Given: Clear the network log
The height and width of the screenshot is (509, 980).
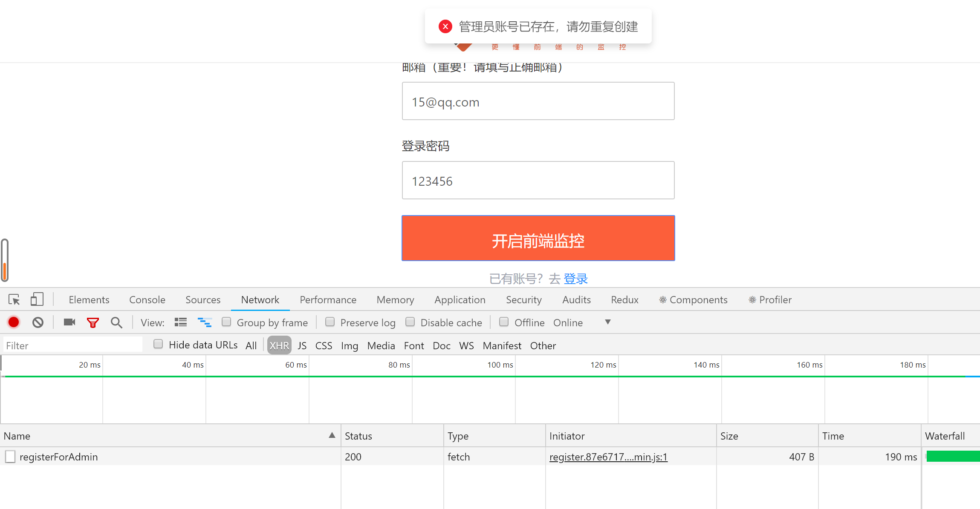Looking at the screenshot, I should pos(38,322).
